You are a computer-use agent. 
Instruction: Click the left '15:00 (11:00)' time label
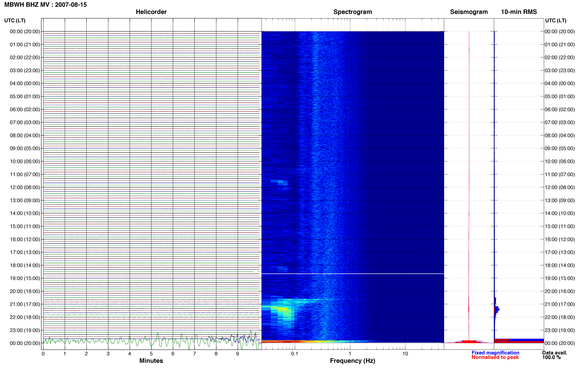tap(25, 226)
